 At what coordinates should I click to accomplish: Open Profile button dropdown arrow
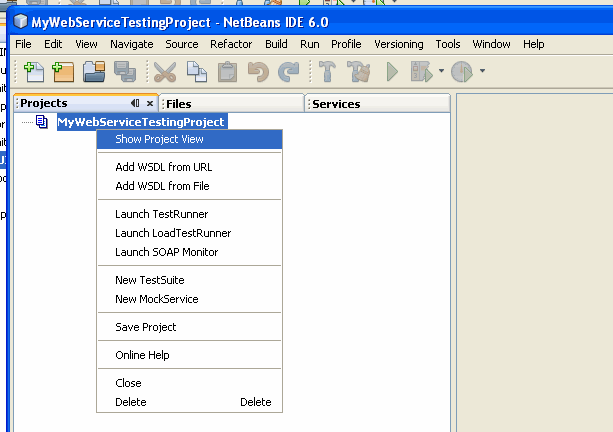click(x=482, y=71)
